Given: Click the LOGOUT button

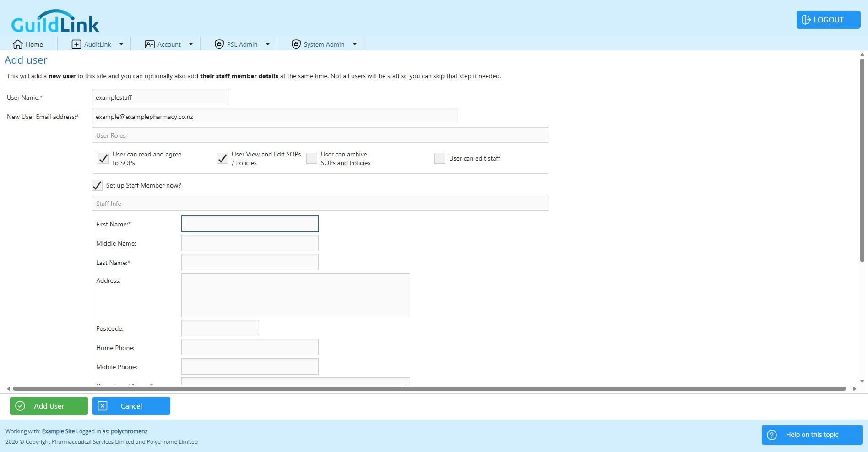Looking at the screenshot, I should [x=828, y=20].
